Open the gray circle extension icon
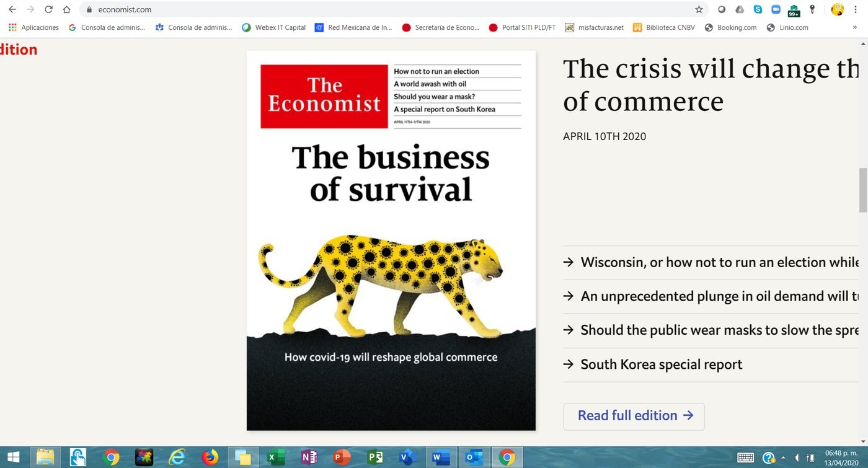 click(722, 9)
